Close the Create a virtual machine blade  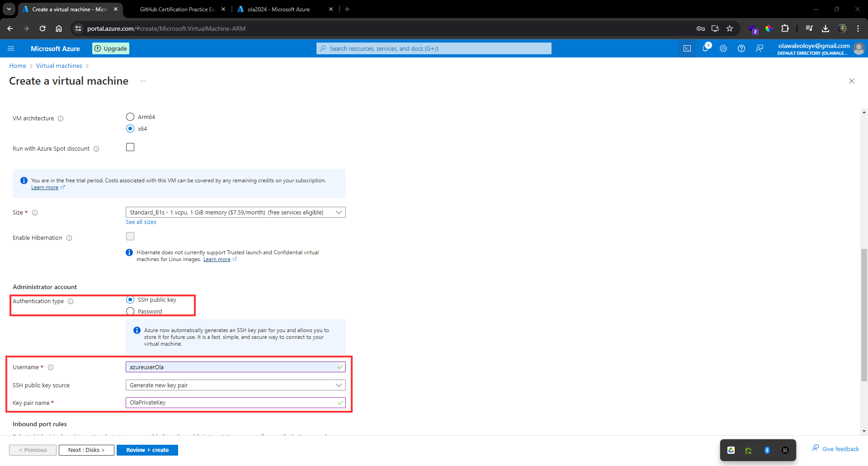(x=852, y=81)
